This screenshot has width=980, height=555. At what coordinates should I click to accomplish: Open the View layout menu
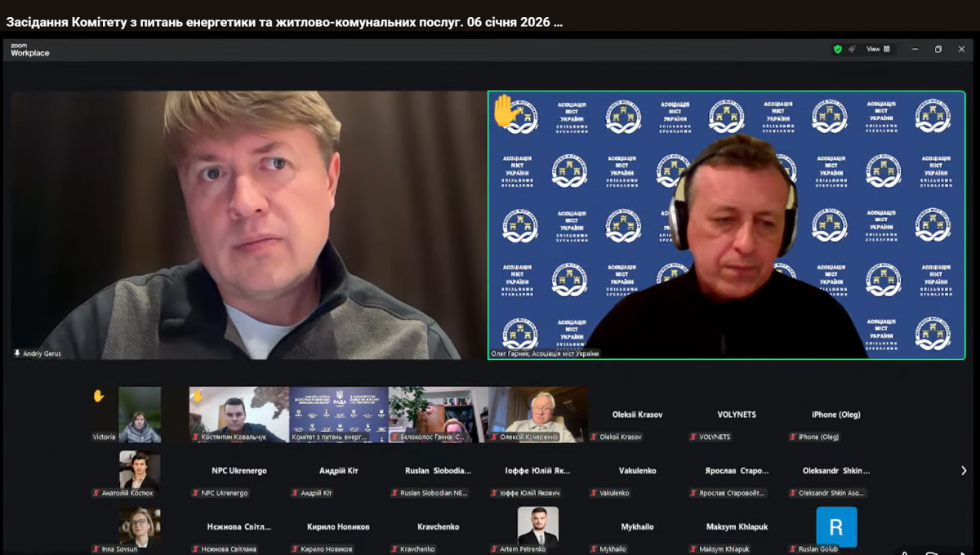(879, 49)
